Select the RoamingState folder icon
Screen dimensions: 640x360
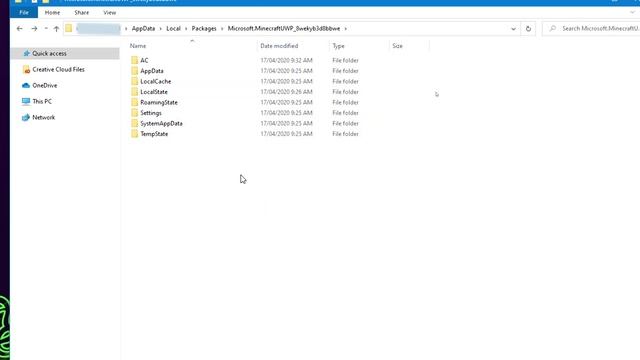[135, 102]
